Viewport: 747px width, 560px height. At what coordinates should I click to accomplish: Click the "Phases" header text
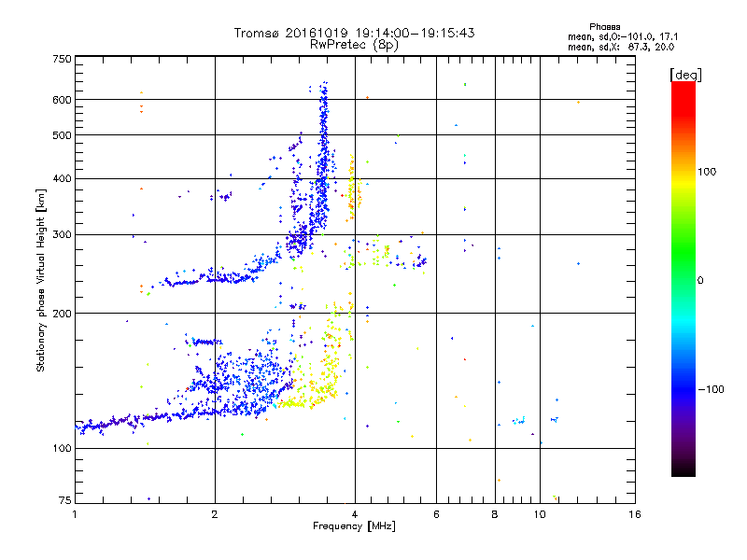click(x=604, y=27)
